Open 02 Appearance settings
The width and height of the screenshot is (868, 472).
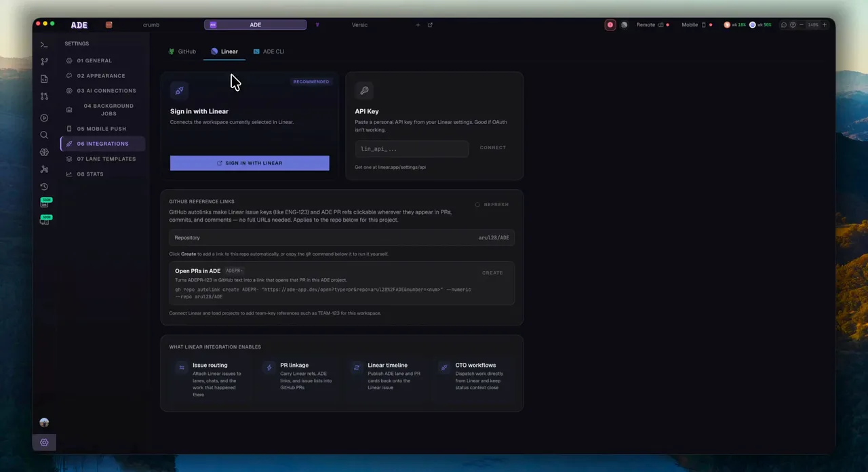(x=102, y=76)
